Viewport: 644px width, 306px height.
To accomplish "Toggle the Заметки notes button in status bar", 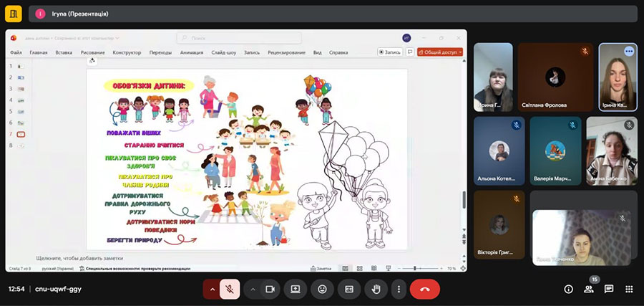I will pos(321,269).
